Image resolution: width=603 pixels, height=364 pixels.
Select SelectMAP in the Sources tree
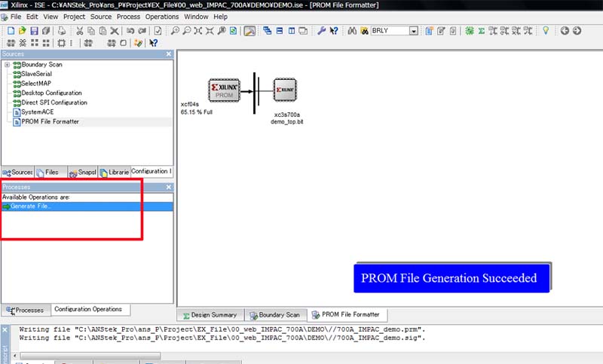pos(36,84)
